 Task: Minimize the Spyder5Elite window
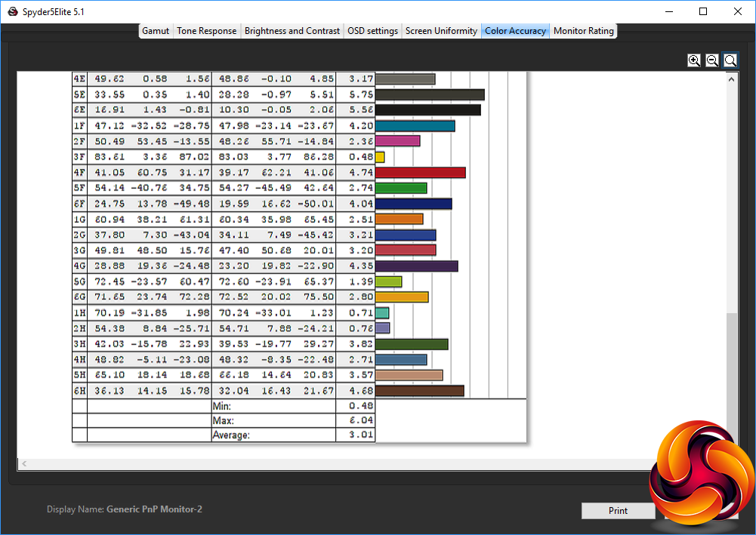coord(668,11)
